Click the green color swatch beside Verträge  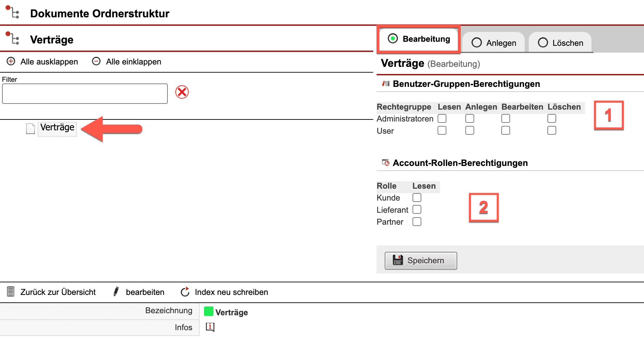click(x=209, y=312)
